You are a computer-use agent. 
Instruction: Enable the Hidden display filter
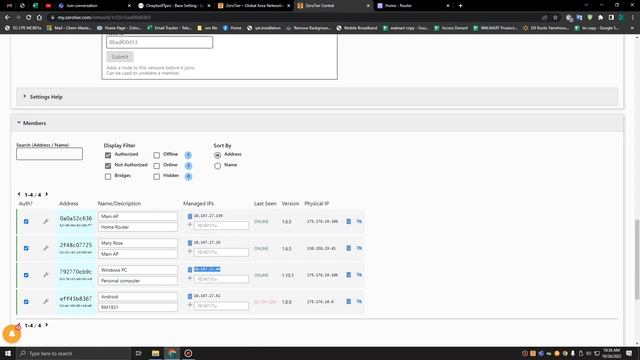[157, 176]
